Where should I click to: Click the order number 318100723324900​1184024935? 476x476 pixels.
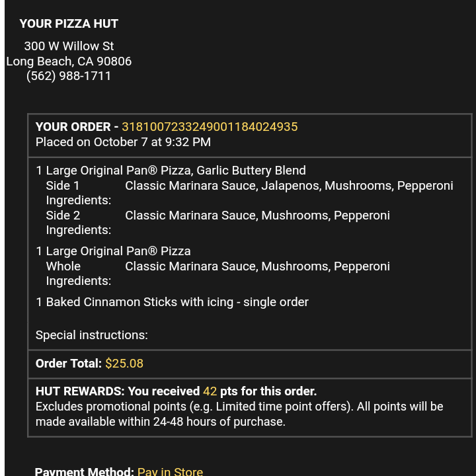210,127
